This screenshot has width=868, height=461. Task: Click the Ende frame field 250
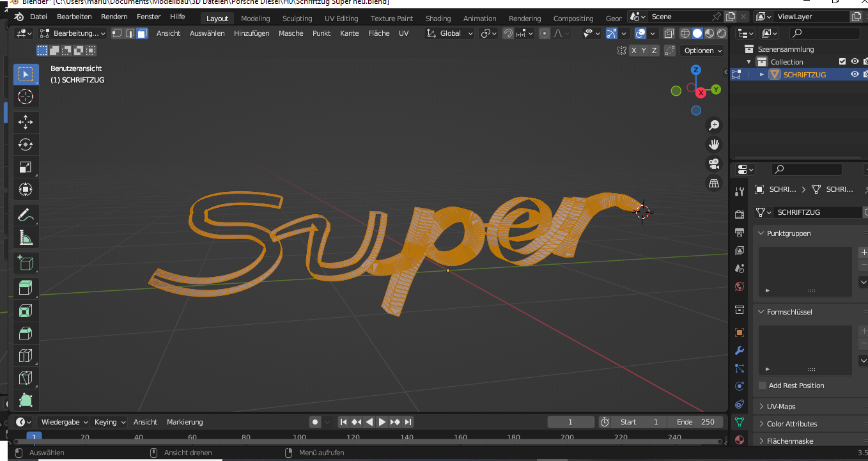point(695,422)
